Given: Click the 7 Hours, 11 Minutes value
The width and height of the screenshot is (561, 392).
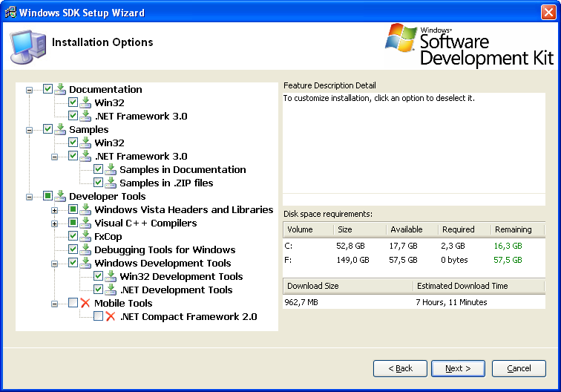Looking at the screenshot, I should 451,302.
